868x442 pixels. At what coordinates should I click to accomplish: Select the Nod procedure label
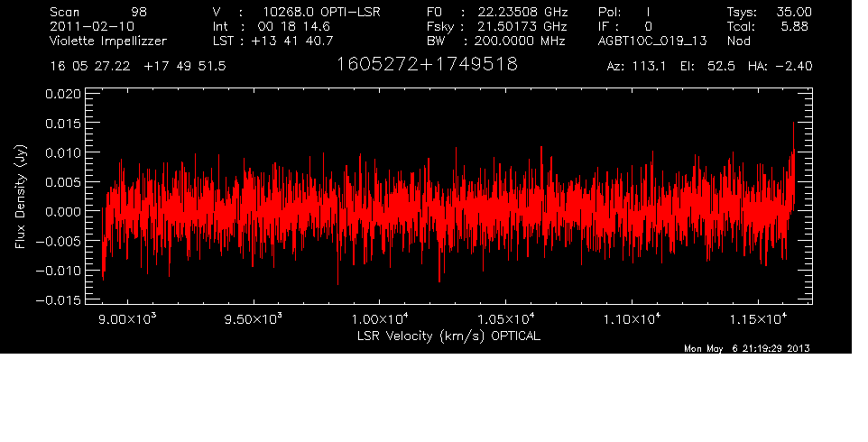(x=739, y=41)
